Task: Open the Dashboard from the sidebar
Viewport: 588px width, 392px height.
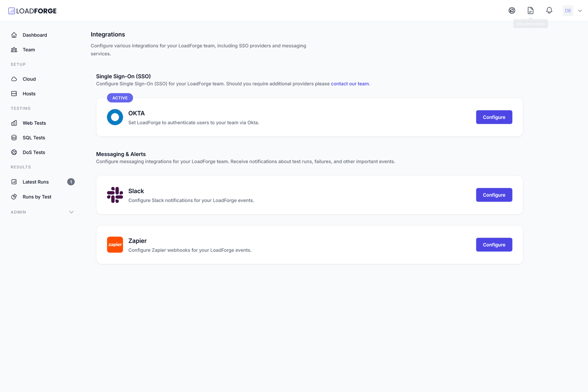Action: [35, 35]
